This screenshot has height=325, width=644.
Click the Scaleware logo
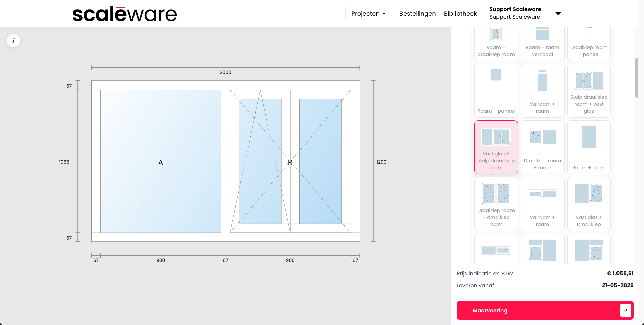[x=124, y=14]
